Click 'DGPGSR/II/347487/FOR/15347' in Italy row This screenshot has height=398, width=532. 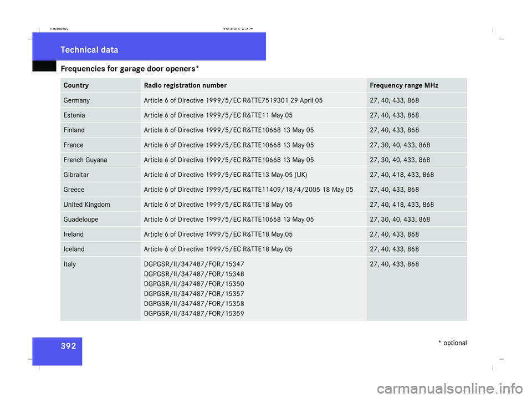(194, 264)
